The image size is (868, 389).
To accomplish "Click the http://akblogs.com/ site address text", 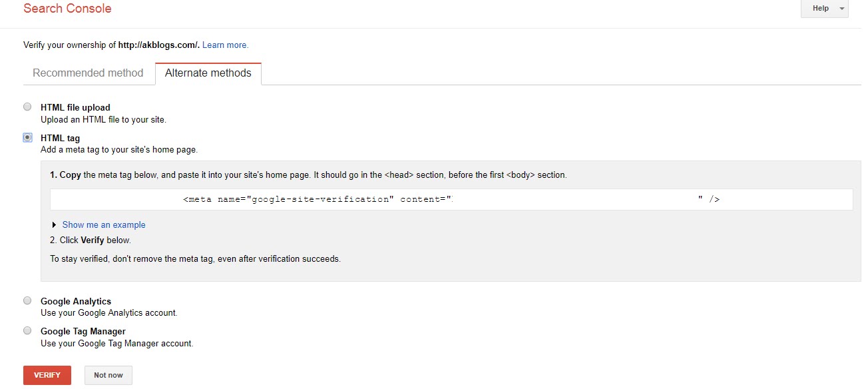I will click(x=158, y=45).
